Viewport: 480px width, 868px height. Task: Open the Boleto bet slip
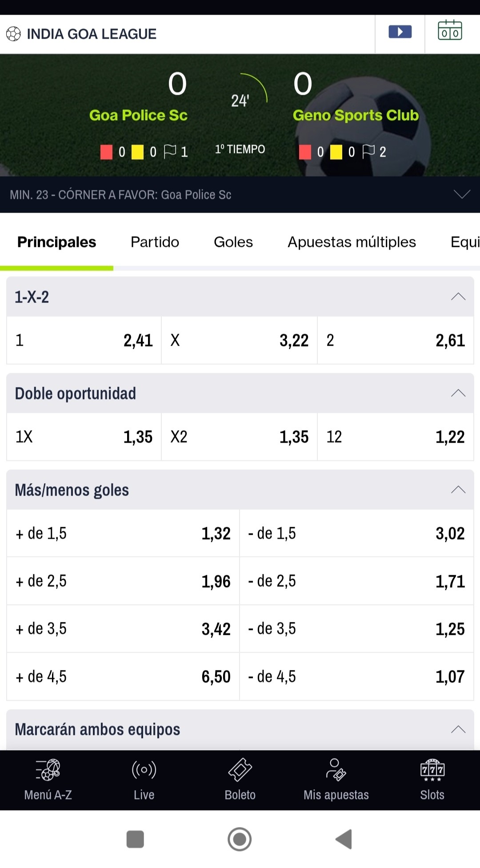pos(240,780)
